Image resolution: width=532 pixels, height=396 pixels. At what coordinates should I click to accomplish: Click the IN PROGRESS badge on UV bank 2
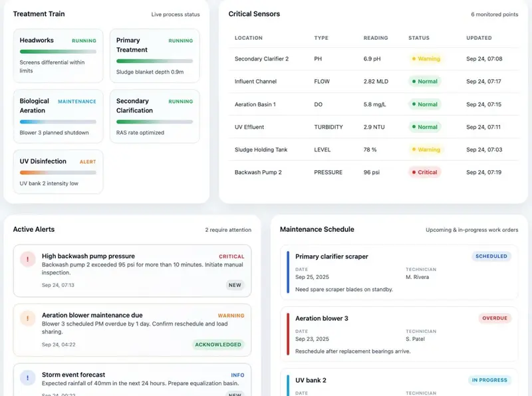[489, 380]
